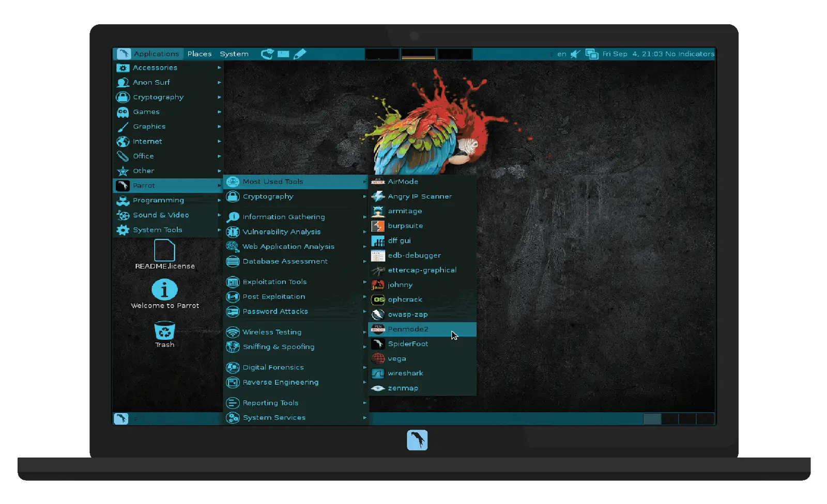Click the date and time display

(633, 54)
